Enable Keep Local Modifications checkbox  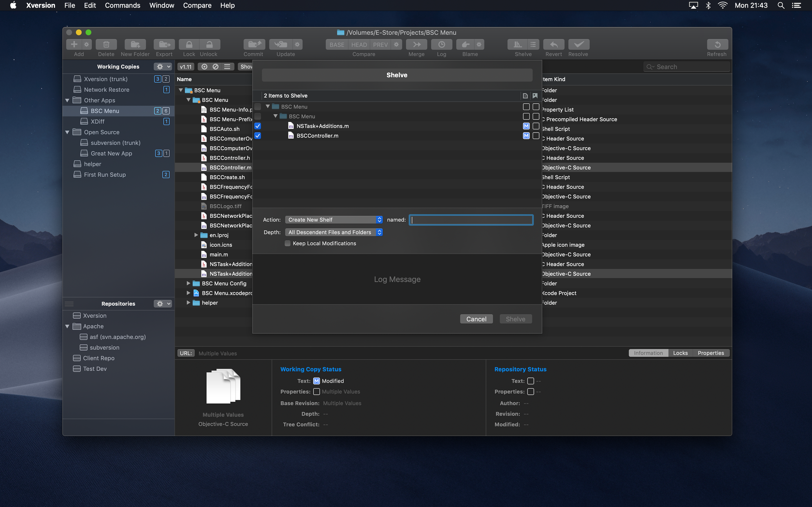(x=288, y=243)
